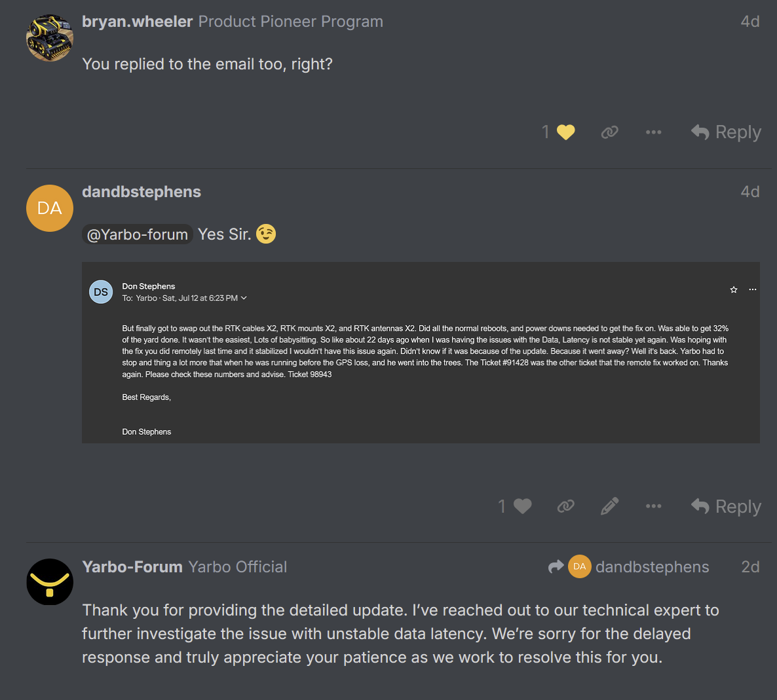
Task: Show more actions on bryan.wheeler's post
Action: pyautogui.click(x=653, y=132)
